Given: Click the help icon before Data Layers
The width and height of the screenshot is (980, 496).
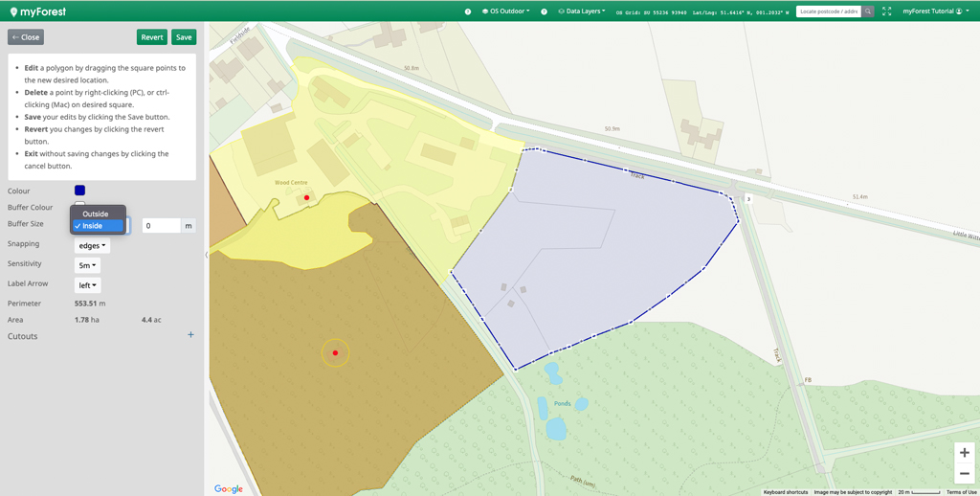Looking at the screenshot, I should (545, 11).
